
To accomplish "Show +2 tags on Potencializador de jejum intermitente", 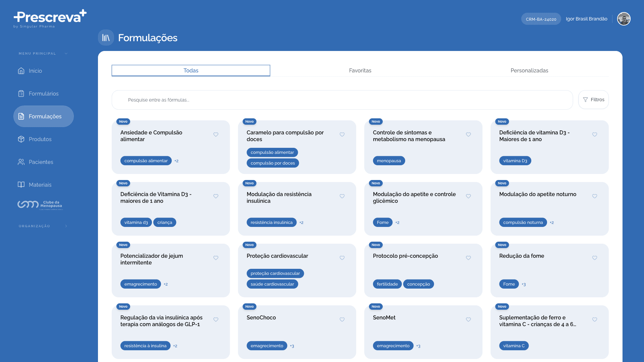I will pyautogui.click(x=166, y=284).
